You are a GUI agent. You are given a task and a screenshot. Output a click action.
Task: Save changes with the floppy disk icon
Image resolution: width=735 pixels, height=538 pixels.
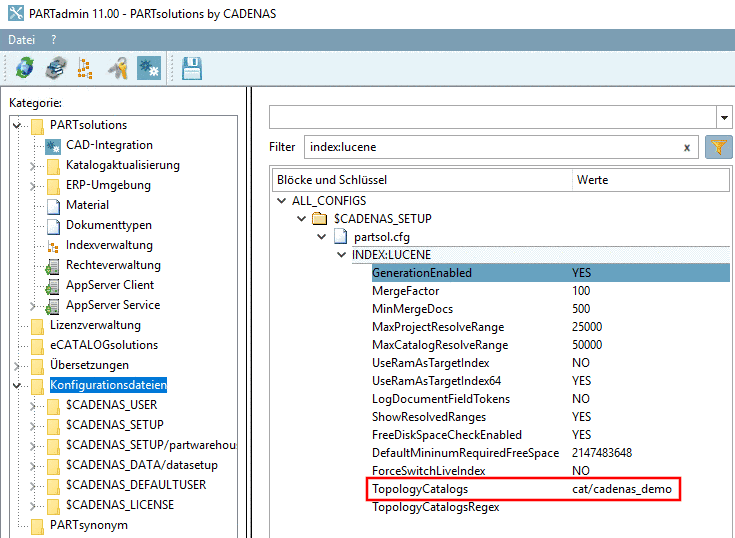pyautogui.click(x=192, y=68)
